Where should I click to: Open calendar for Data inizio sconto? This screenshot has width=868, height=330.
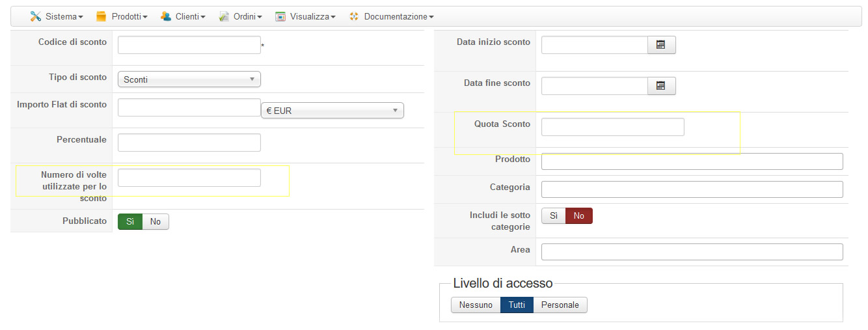tap(661, 45)
